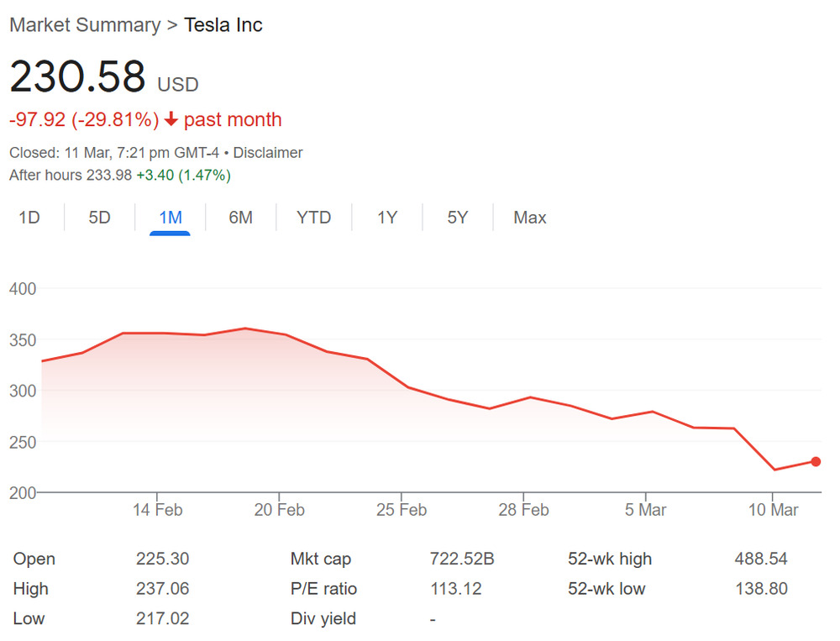Click the P/E ratio value 113.12

[456, 589]
